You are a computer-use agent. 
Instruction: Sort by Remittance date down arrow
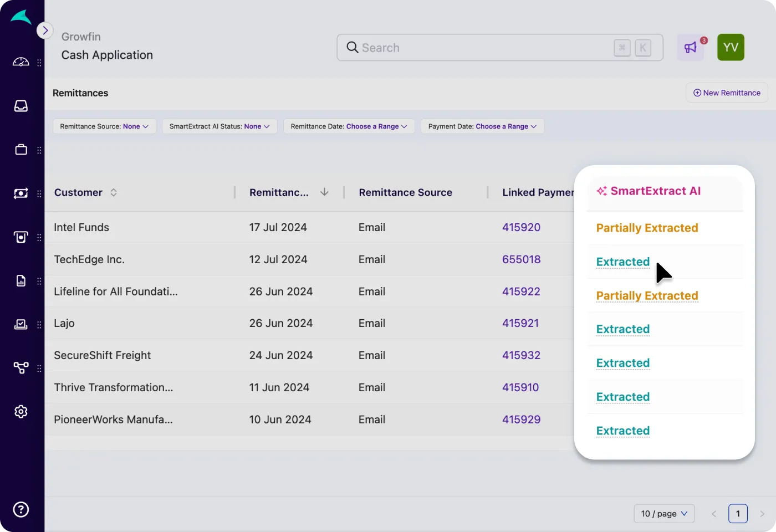(x=324, y=192)
